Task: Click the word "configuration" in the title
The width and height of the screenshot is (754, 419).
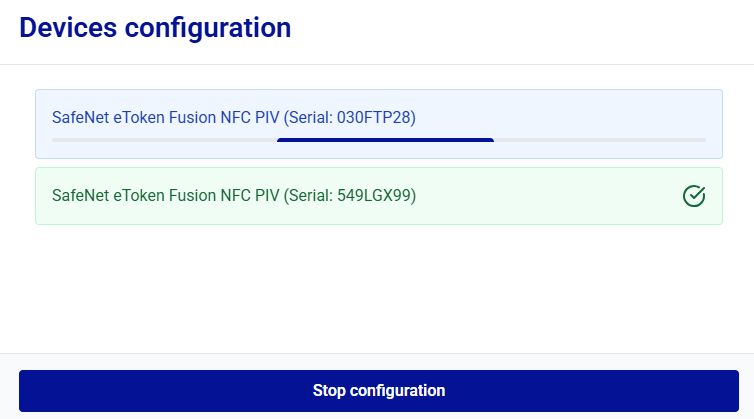Action: click(208, 28)
